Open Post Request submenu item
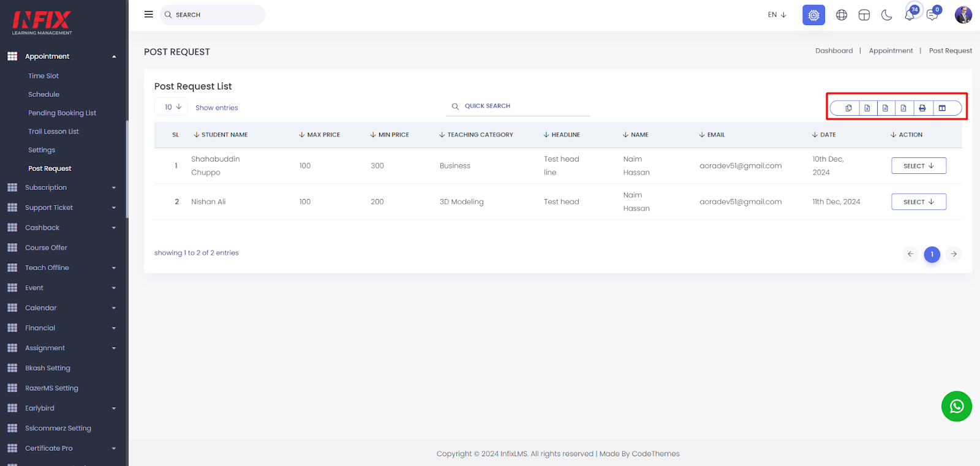 (50, 168)
